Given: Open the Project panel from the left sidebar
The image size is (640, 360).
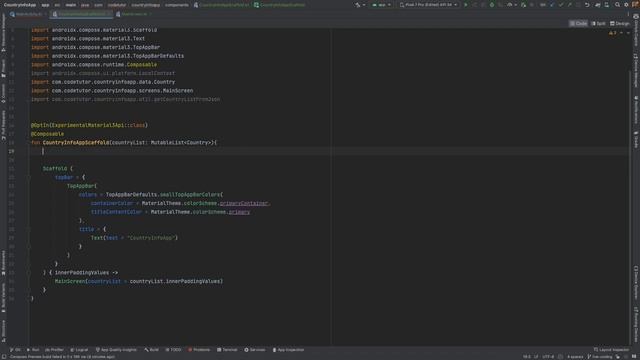Looking at the screenshot, I should [3, 68].
